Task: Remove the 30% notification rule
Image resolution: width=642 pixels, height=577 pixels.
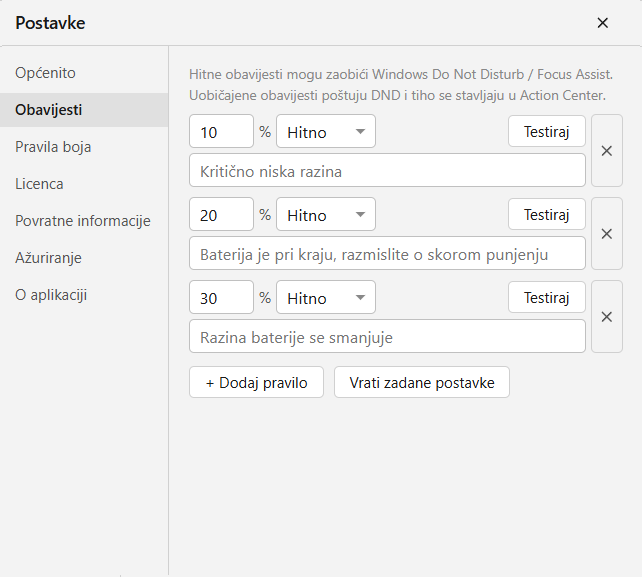Action: (607, 317)
